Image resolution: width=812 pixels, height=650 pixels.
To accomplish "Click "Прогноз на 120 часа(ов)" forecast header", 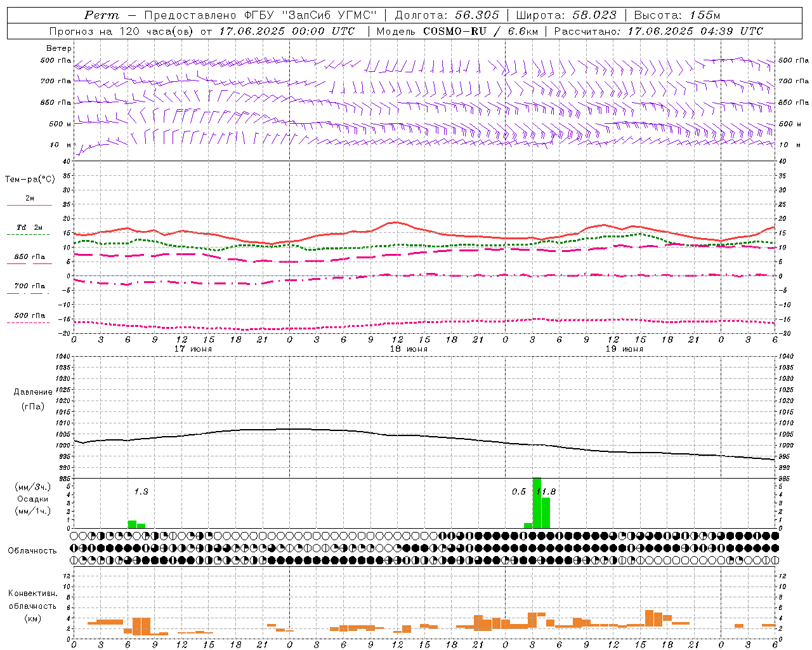I will [x=121, y=31].
